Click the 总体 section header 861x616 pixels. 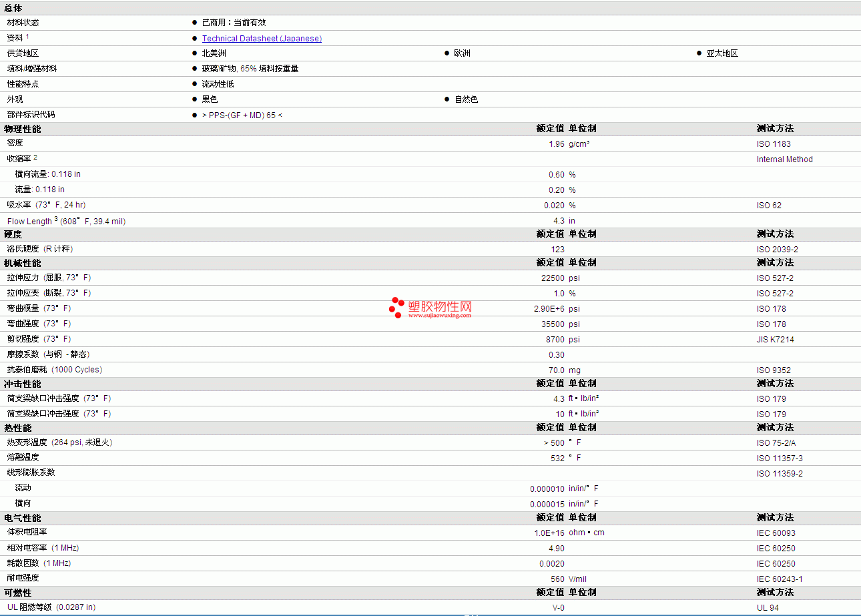tap(13, 8)
